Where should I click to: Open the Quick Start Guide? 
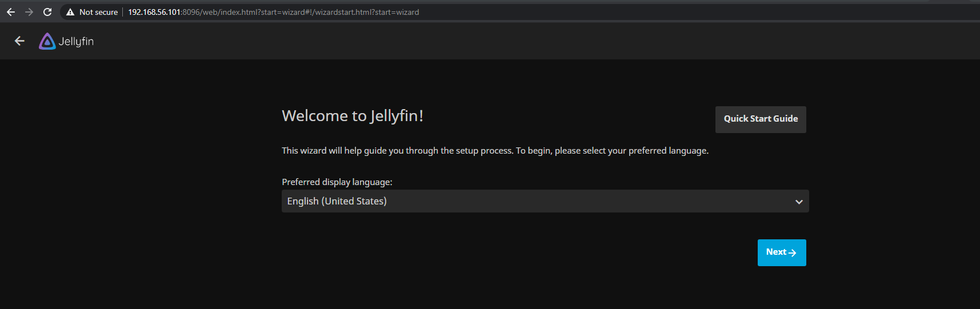point(761,119)
